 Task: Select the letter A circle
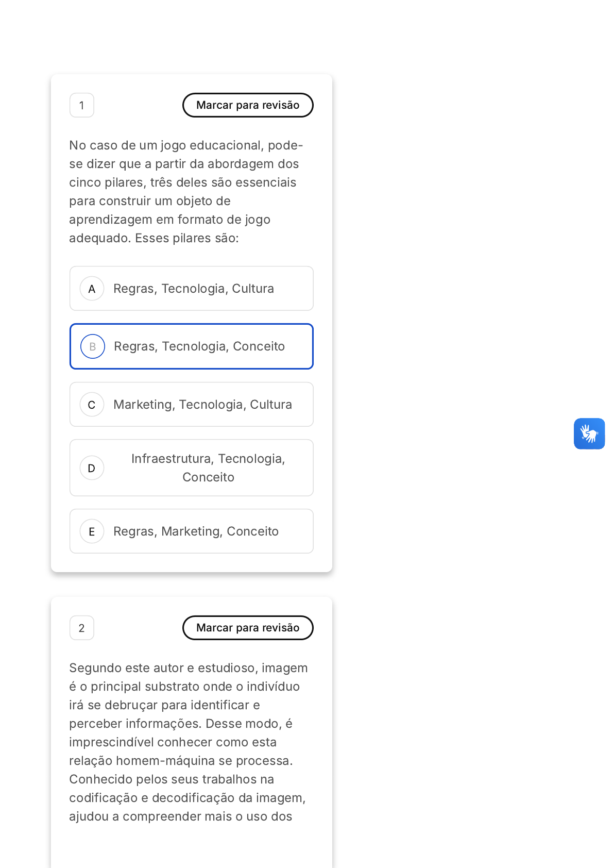tap(92, 289)
